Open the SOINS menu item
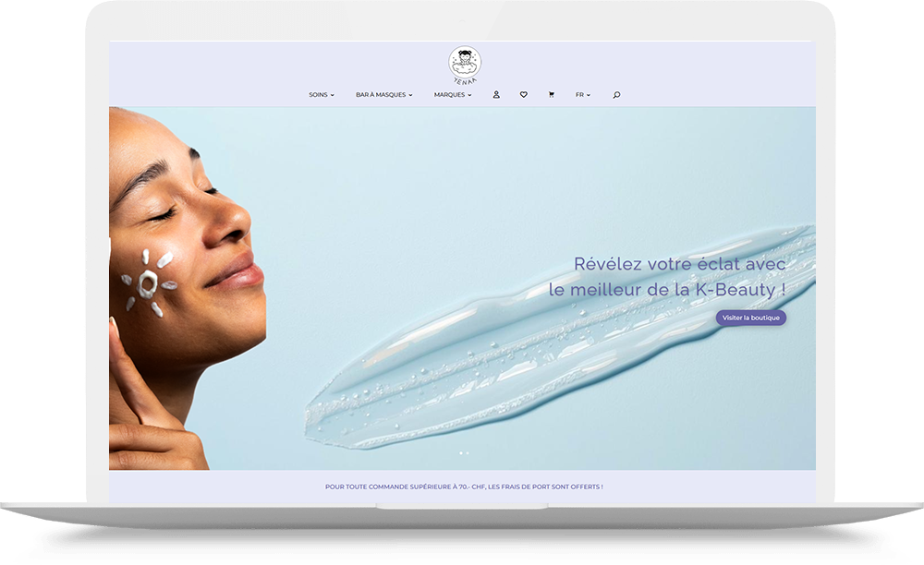This screenshot has height=565, width=924. pyautogui.click(x=318, y=95)
